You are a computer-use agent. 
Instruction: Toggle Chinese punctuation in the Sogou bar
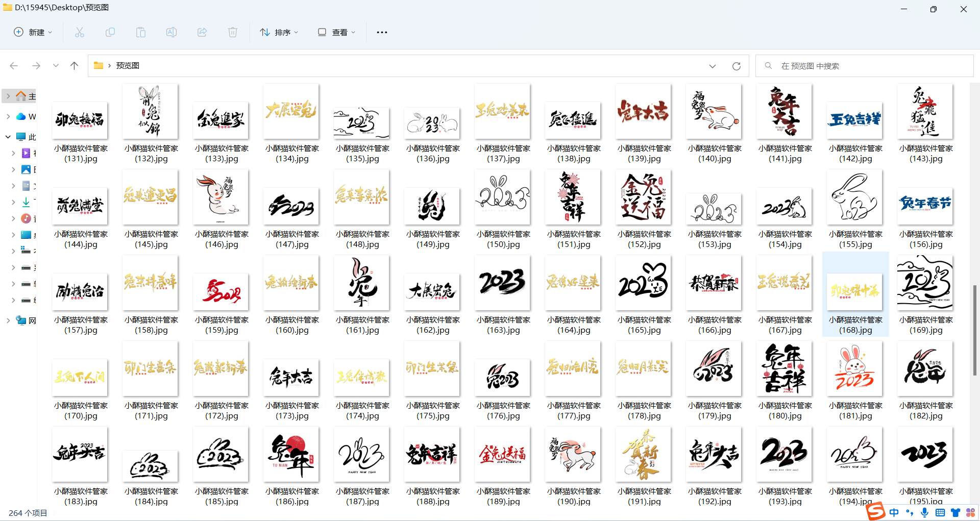tap(910, 513)
